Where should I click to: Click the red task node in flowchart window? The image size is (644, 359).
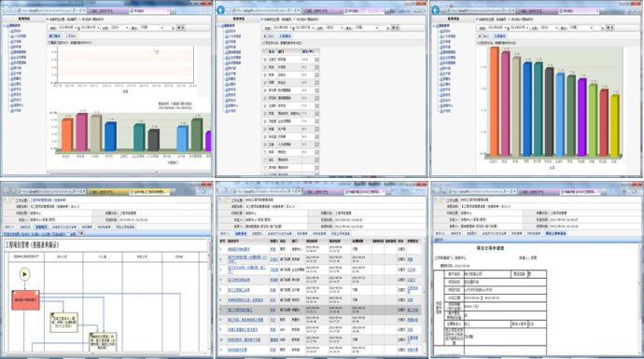coord(25,300)
